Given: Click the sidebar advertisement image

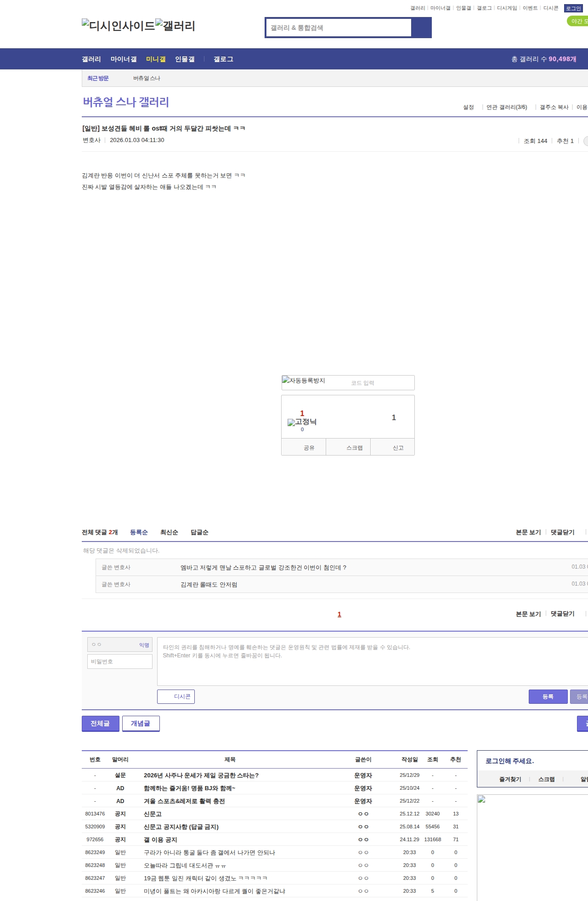Looking at the screenshot, I should [x=481, y=799].
